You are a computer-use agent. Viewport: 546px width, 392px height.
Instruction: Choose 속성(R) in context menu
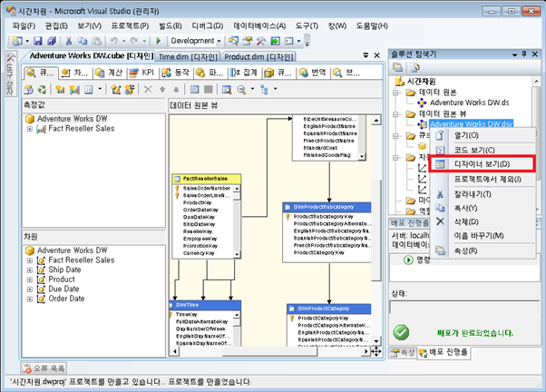coord(483,250)
